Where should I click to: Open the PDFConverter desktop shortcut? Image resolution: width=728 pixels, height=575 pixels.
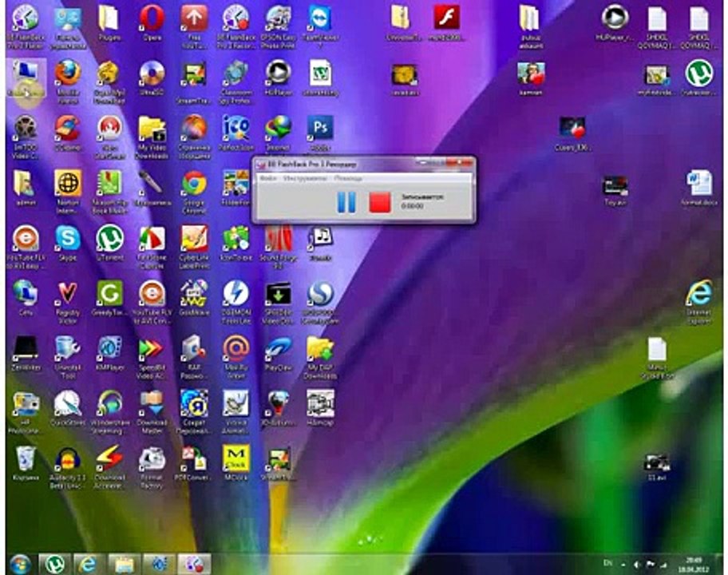pos(194,463)
